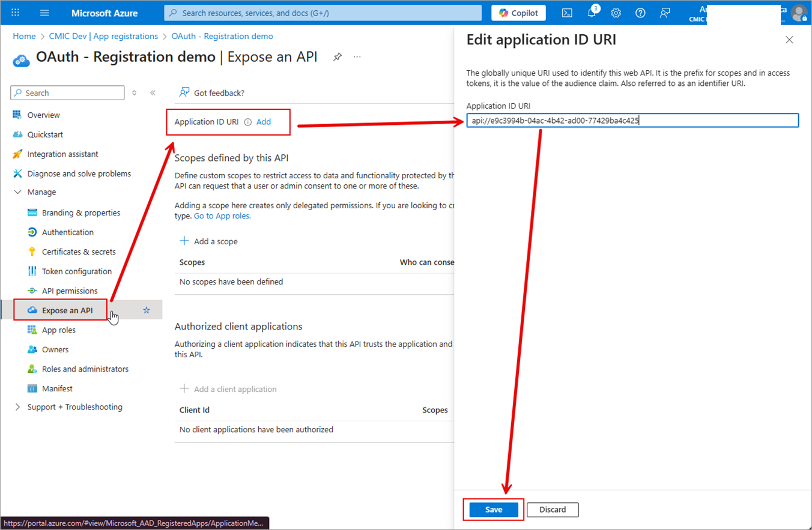
Task: Pin the Expose an API page
Action: coord(337,56)
